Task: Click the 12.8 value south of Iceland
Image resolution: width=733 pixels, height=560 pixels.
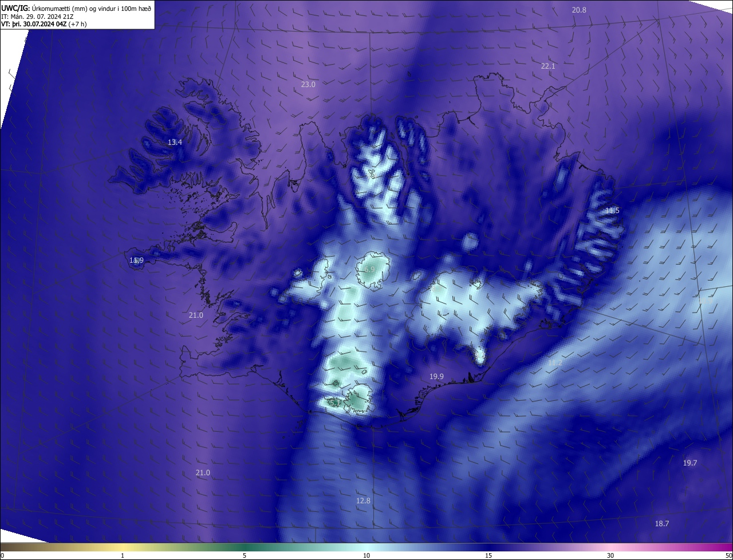Action: coord(363,501)
